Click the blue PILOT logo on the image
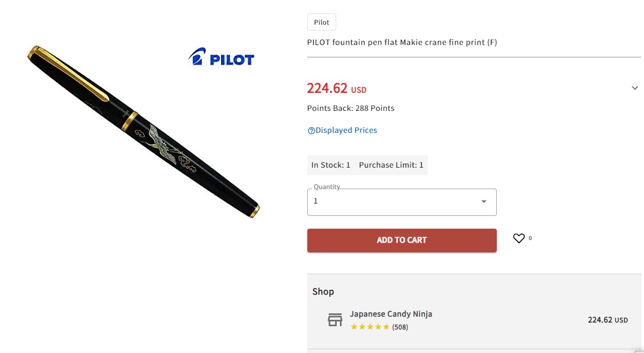 [x=221, y=57]
